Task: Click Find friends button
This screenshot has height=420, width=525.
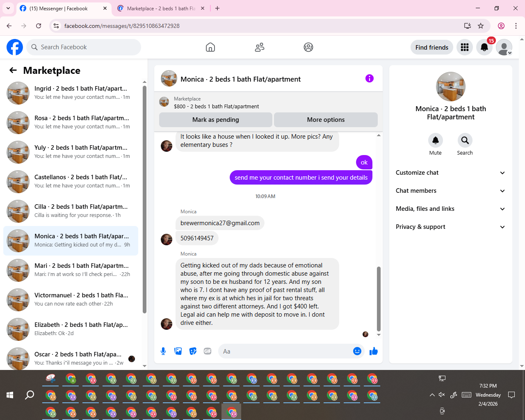Action: coord(432,47)
